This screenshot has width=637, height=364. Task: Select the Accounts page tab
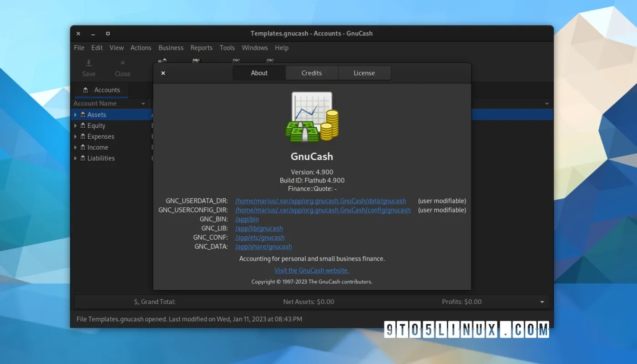(x=102, y=90)
